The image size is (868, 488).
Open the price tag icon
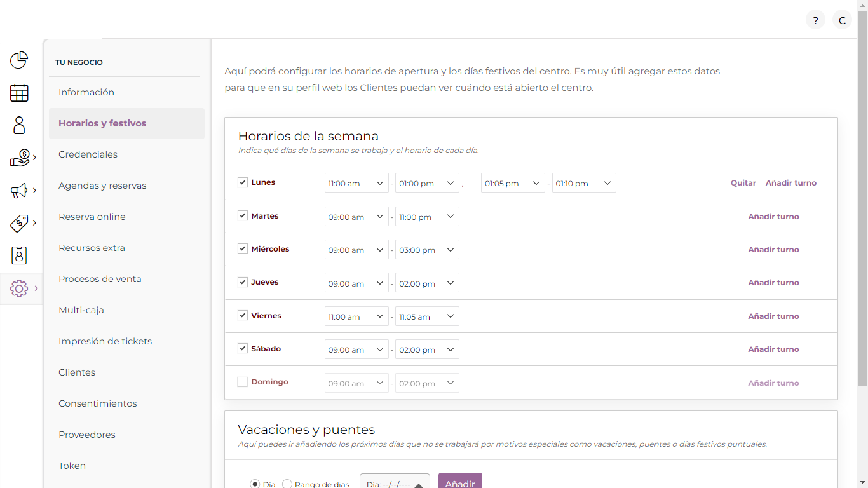[19, 223]
